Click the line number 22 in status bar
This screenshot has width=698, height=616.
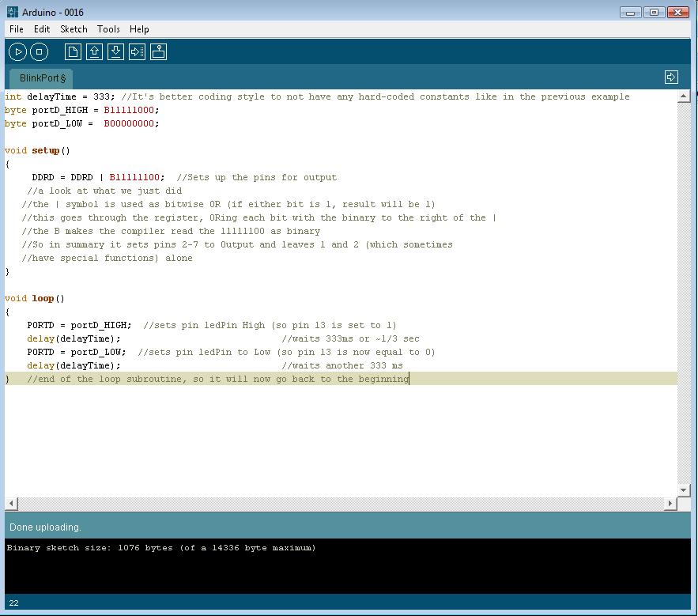[13, 603]
